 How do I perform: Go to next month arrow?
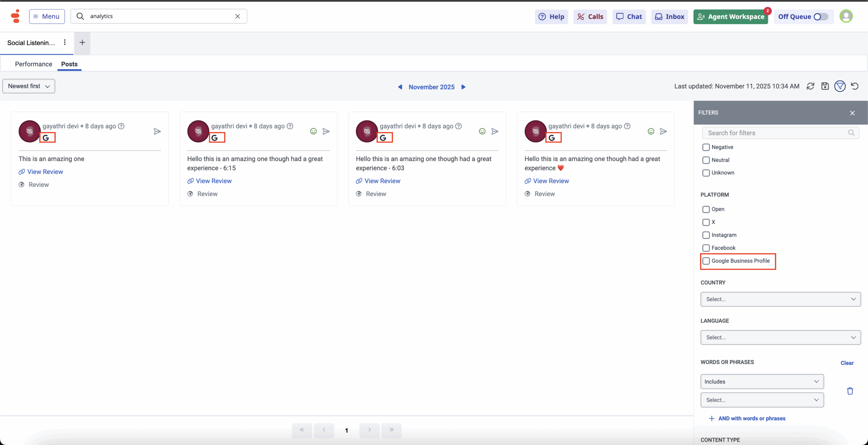(x=463, y=87)
